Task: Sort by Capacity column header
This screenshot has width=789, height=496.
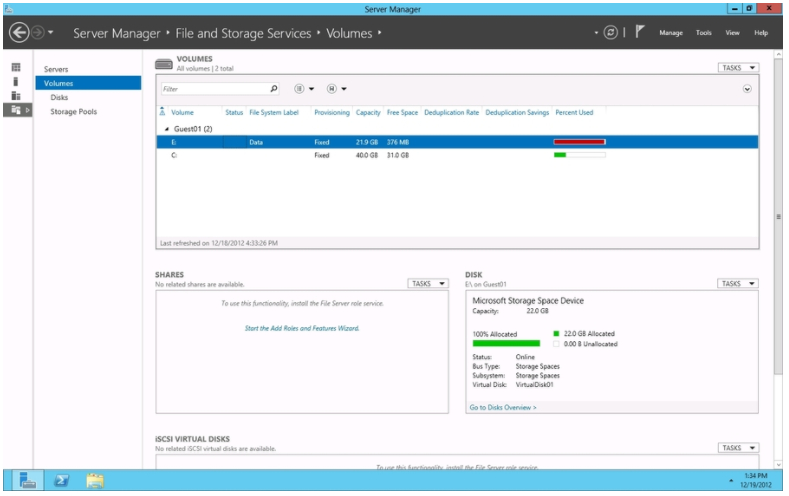Action: (x=368, y=113)
